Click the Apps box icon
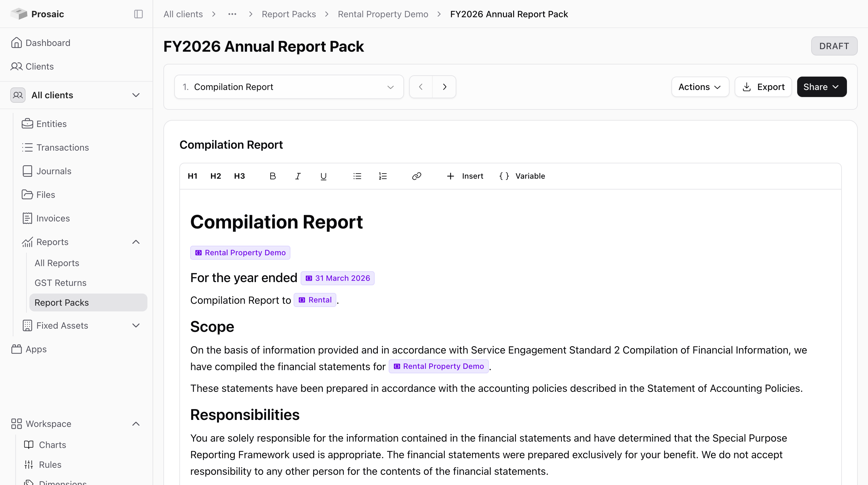The height and width of the screenshot is (485, 868). tap(17, 349)
